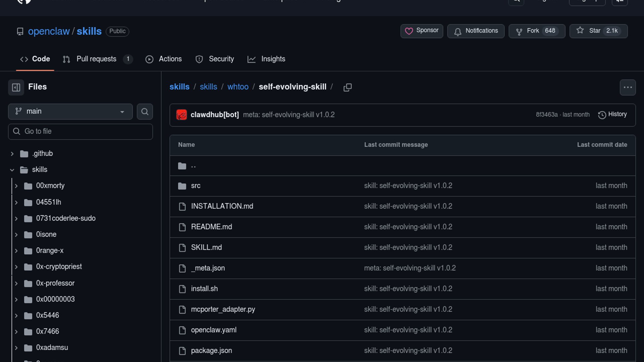This screenshot has height=362, width=644.
Task: Click the History clock icon
Action: coord(602,115)
